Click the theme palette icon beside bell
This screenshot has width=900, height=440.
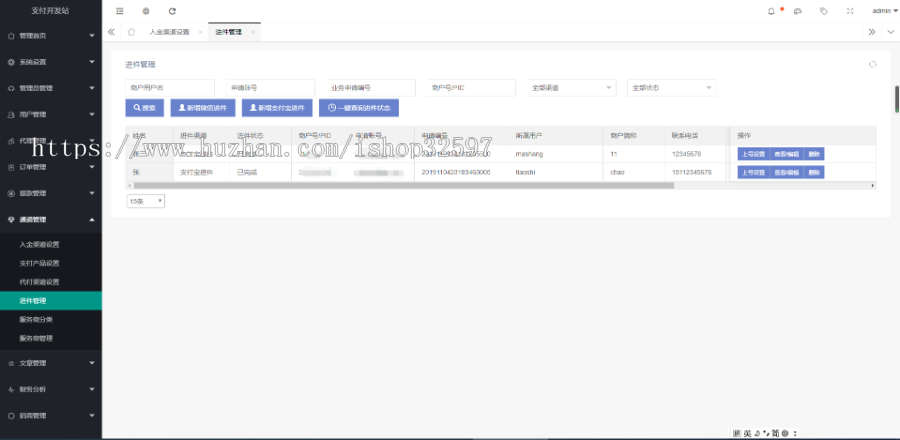click(x=798, y=11)
